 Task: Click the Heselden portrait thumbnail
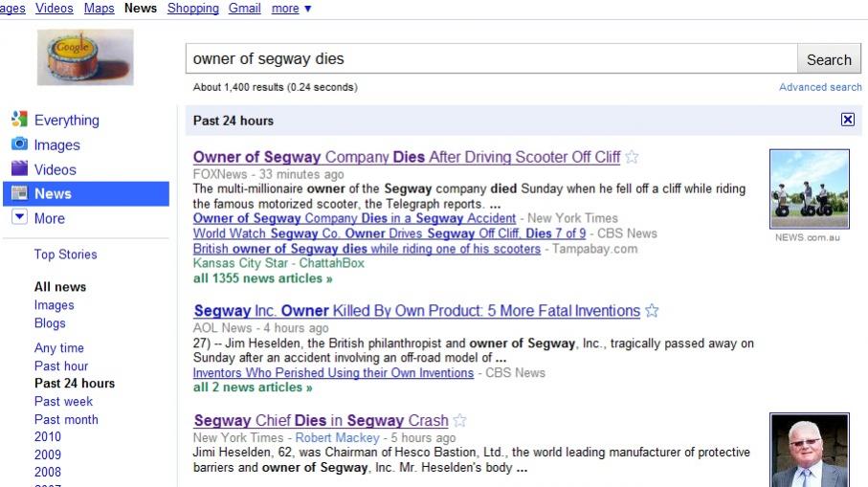[x=809, y=451]
